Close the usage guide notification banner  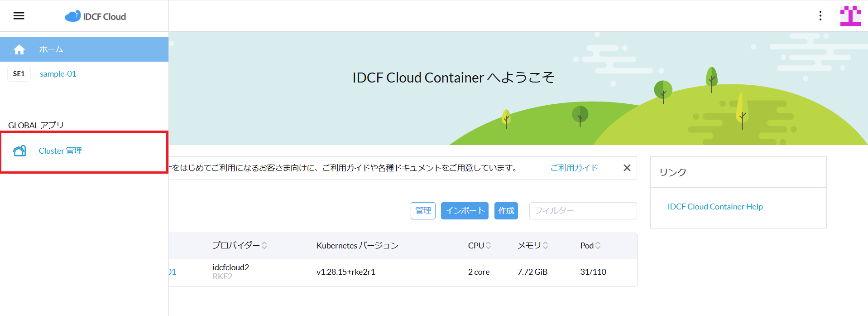(x=627, y=168)
